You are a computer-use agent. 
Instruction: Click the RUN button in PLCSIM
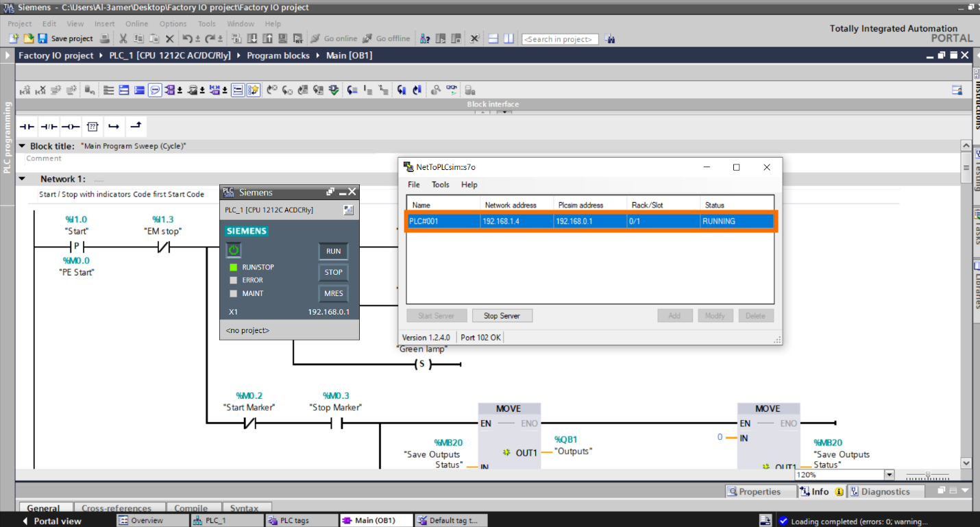coord(333,251)
